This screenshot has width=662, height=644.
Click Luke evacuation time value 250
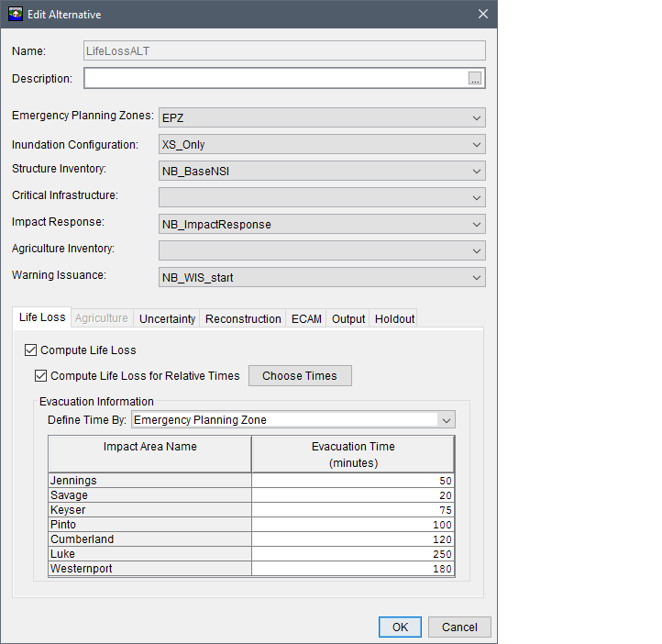click(353, 553)
